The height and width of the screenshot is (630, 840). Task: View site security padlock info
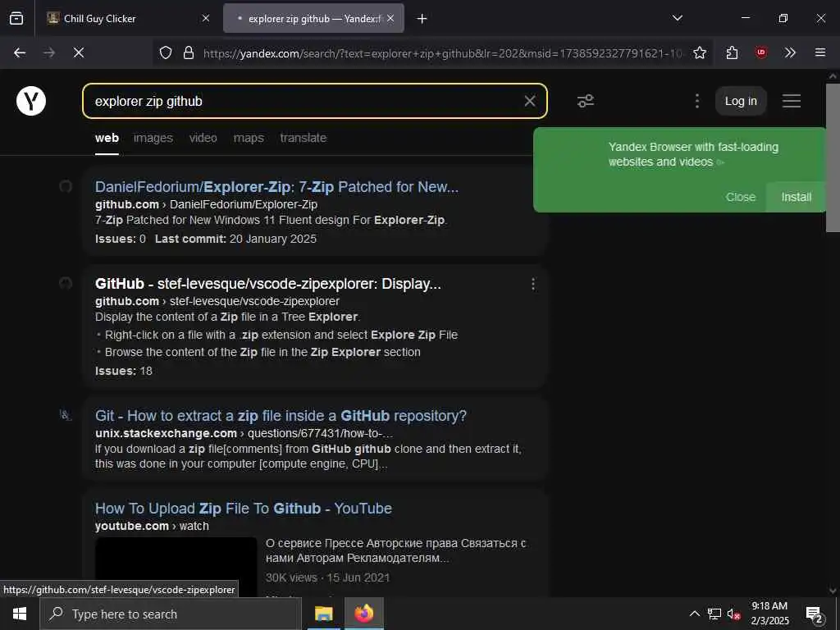point(188,52)
